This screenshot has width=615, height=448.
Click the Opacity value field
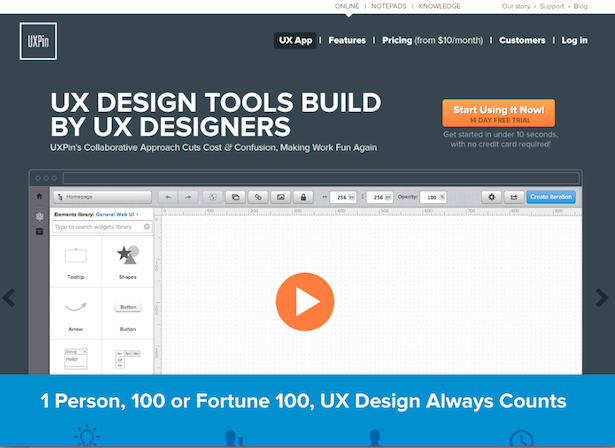433,197
